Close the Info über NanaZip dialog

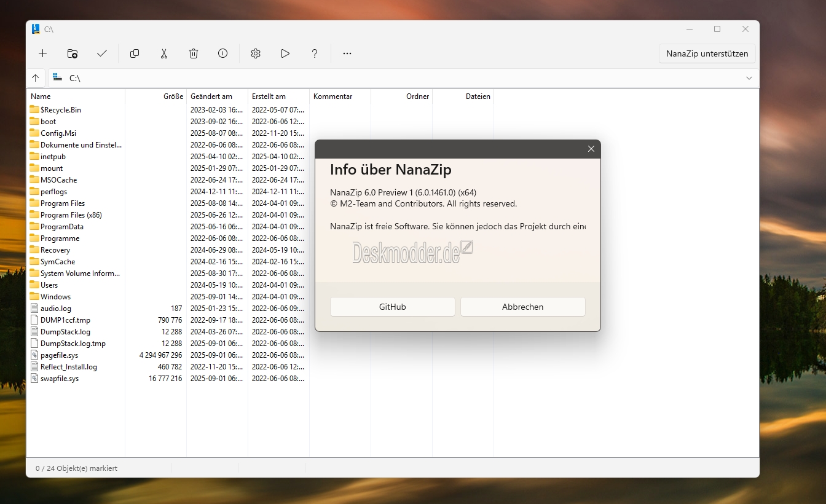[x=591, y=149]
